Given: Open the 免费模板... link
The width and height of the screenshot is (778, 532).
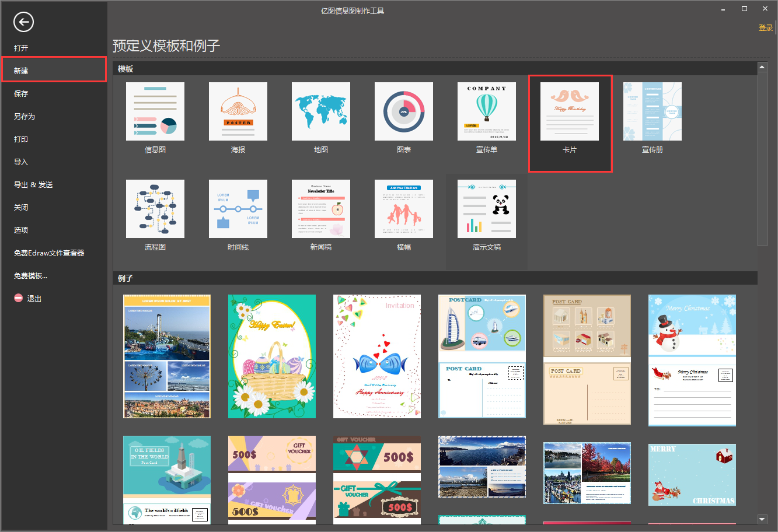Looking at the screenshot, I should (31, 275).
